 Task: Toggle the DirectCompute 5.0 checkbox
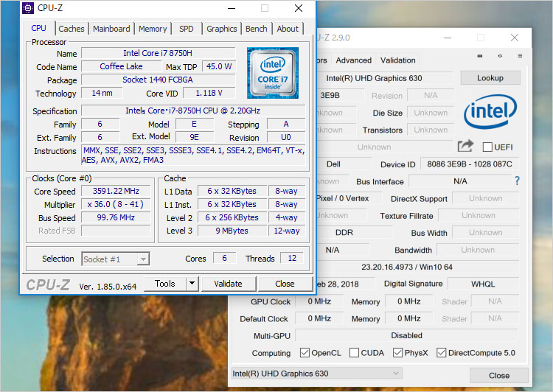441,352
